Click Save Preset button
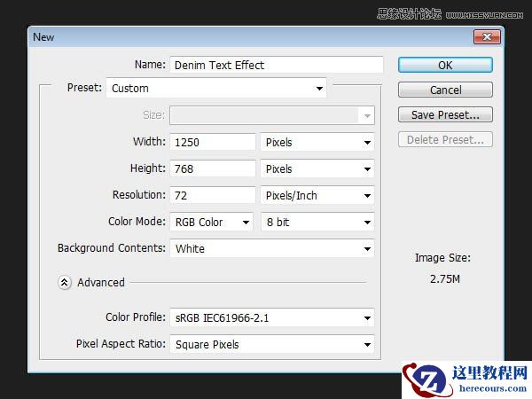Viewport: 532px width, 399px height. 445,114
